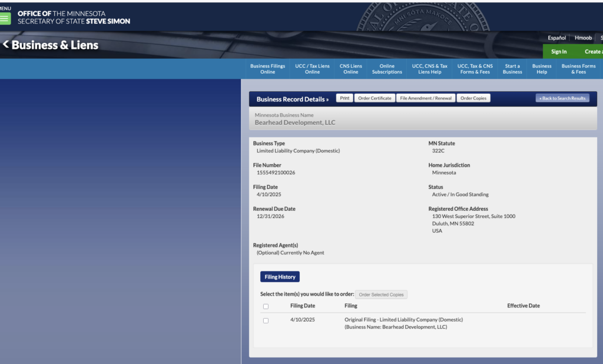The width and height of the screenshot is (603, 364).
Task: Check the Original Filing row checkbox
Action: coord(266,320)
